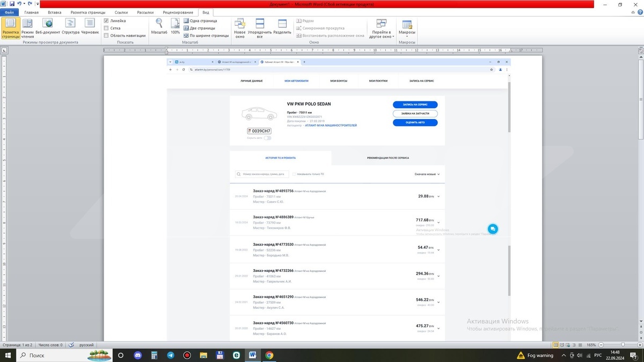
Task: Toggle ruler button above vertical scrollbar
Action: (640, 50)
